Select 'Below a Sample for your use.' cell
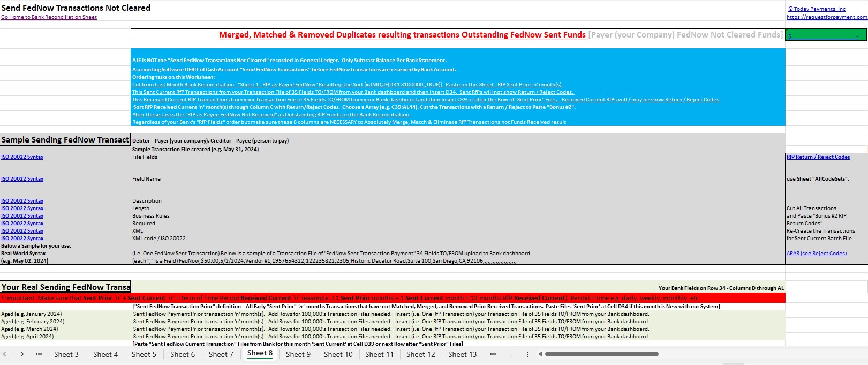 (x=36, y=246)
